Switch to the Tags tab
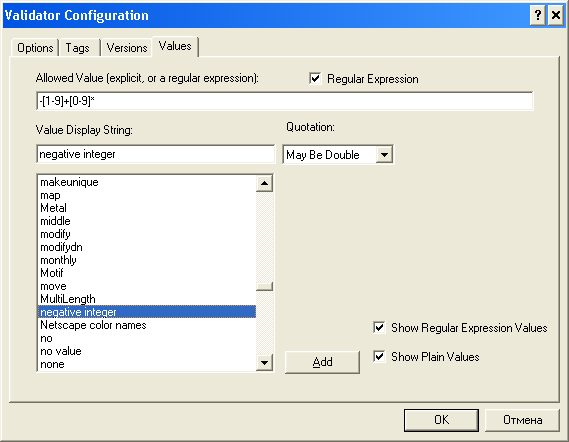This screenshot has width=569, height=442. (x=77, y=48)
